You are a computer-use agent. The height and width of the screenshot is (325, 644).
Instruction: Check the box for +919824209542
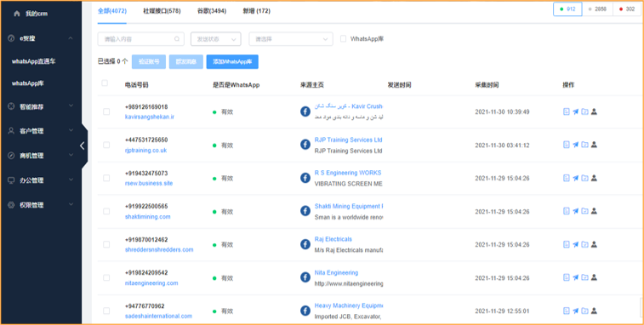point(106,277)
